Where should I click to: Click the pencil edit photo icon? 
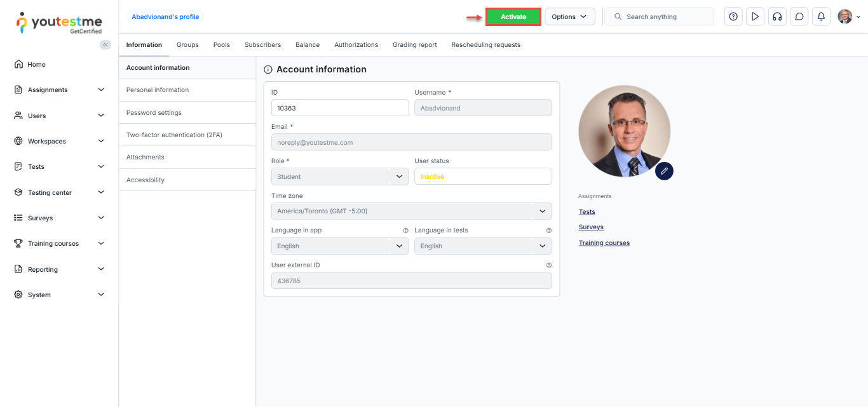[x=664, y=171]
